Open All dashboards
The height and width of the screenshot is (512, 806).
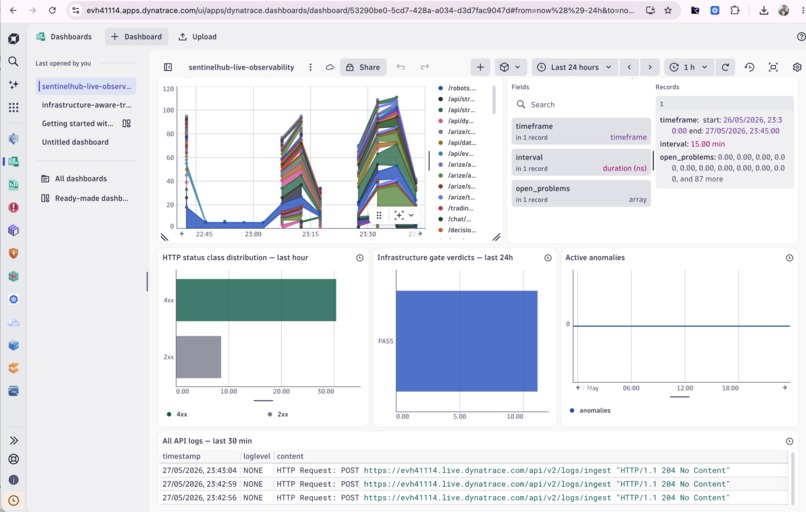[74, 178]
